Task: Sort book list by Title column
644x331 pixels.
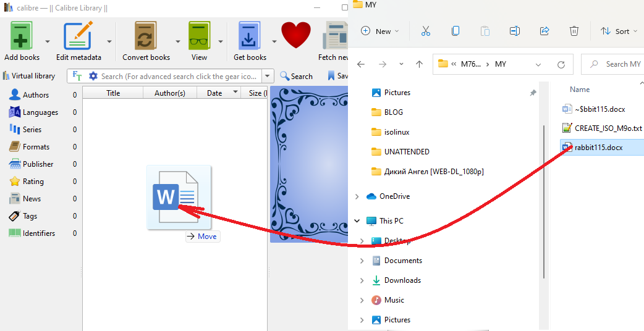Action: point(113,93)
